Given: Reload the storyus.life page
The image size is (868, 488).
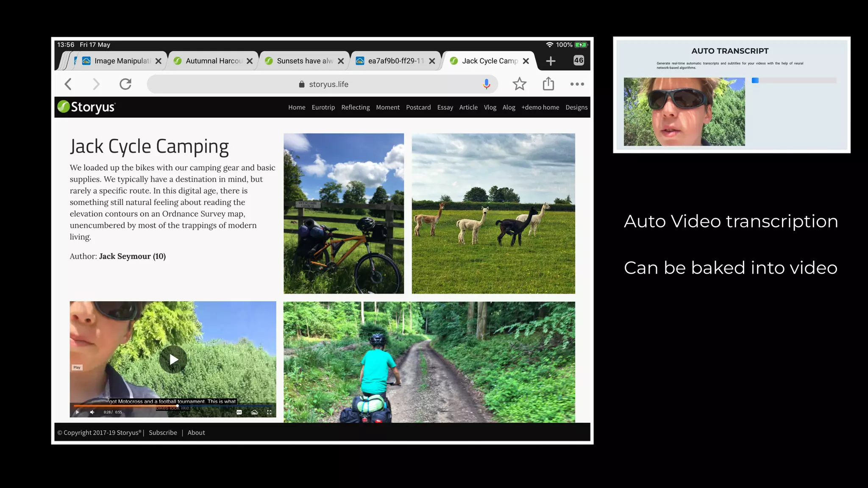Looking at the screenshot, I should 125,84.
